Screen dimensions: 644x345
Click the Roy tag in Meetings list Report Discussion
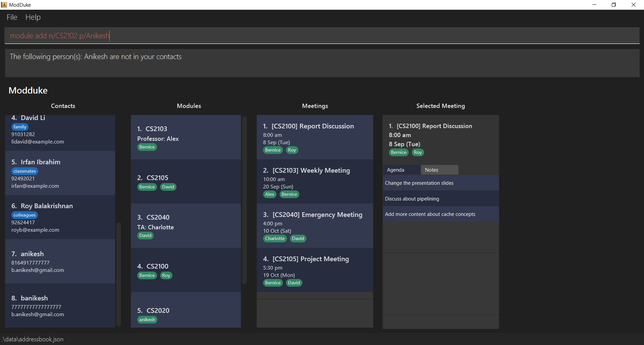[292, 150]
